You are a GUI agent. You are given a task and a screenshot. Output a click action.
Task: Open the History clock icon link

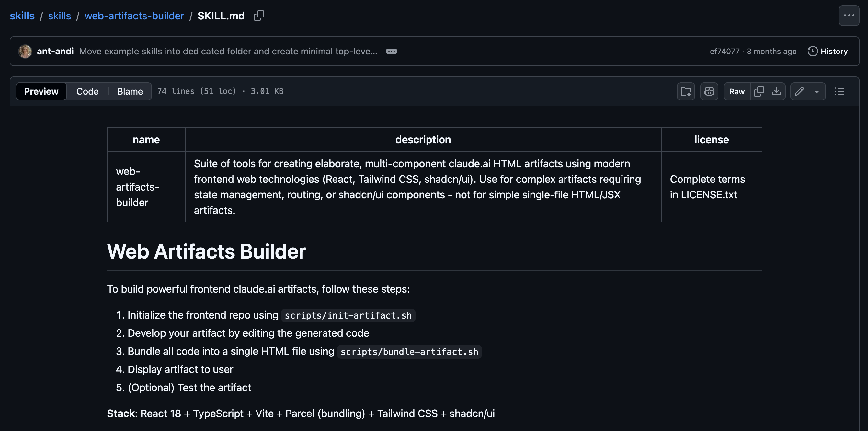click(x=828, y=51)
